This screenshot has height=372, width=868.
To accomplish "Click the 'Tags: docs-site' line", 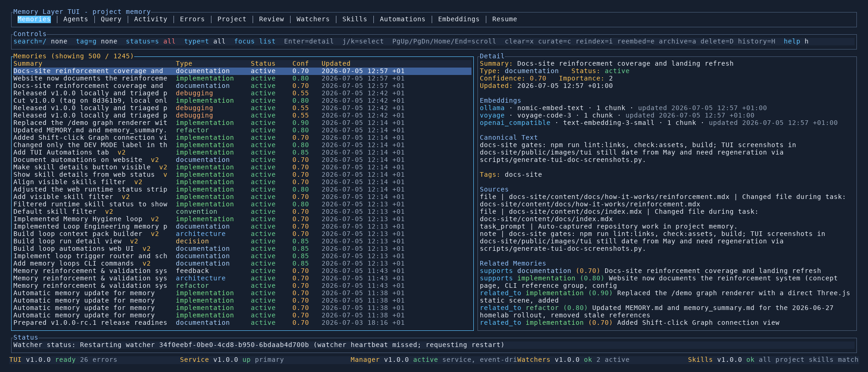I will [511, 174].
